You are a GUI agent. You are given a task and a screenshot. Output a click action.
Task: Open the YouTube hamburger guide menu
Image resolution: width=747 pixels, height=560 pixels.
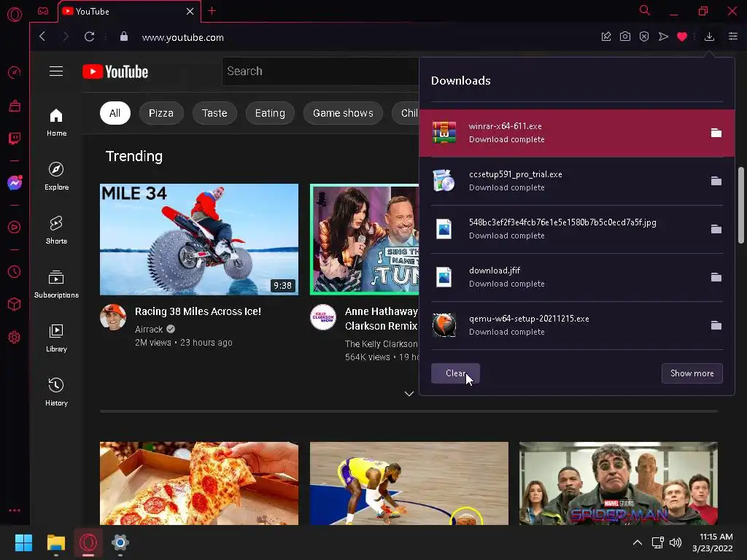tap(56, 71)
